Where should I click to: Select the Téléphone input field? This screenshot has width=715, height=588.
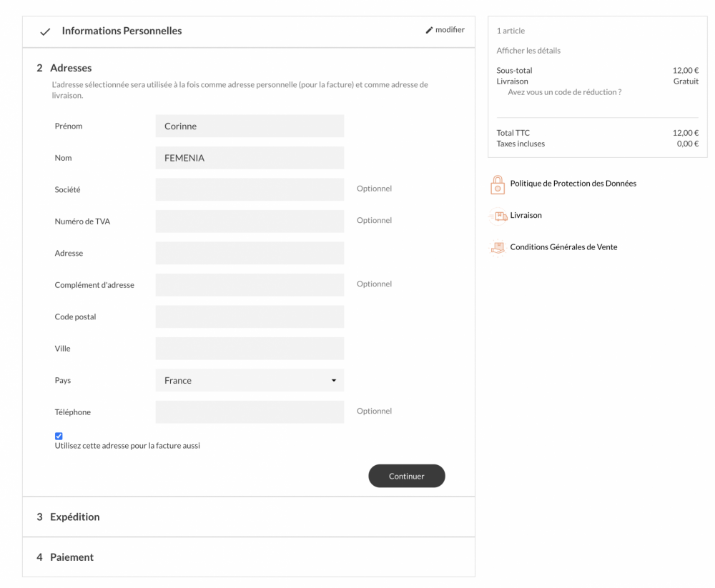point(250,412)
